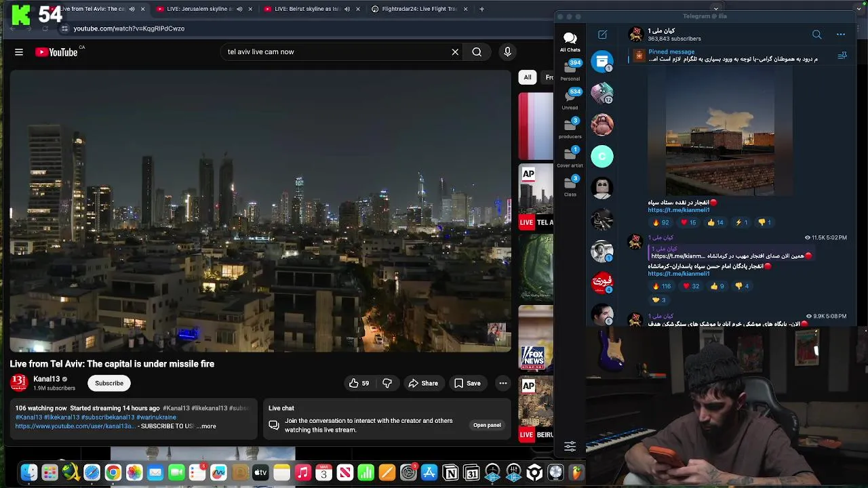The width and height of the screenshot is (868, 488).
Task: Open the Telegram channel ellipsis options menu
Action: pyautogui.click(x=841, y=35)
